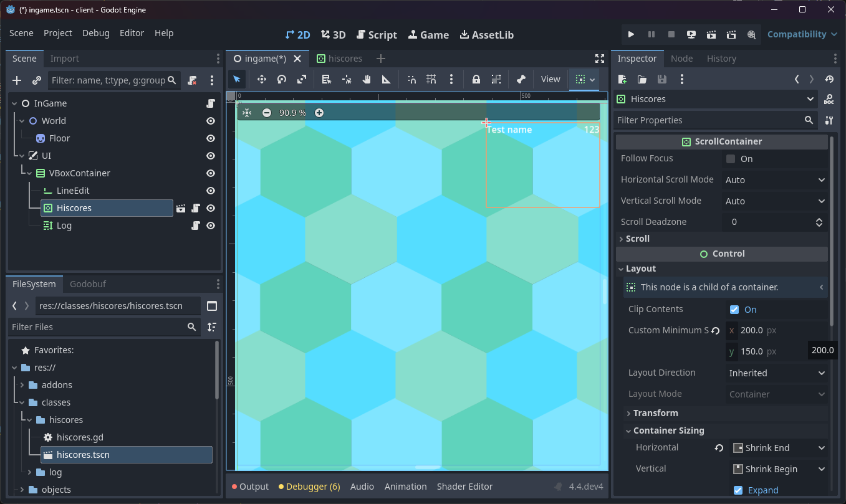Screen dimensions: 846x504
Task: Load an existing resource in Inspector
Action: 642,79
